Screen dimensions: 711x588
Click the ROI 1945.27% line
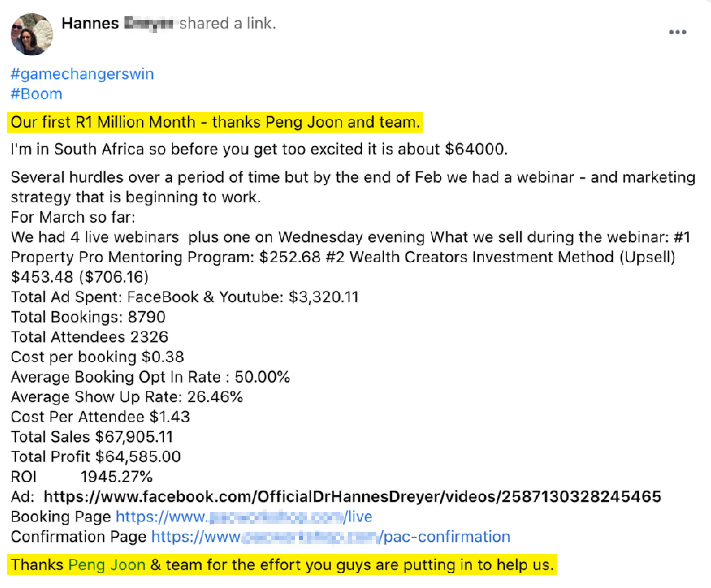tap(82, 477)
